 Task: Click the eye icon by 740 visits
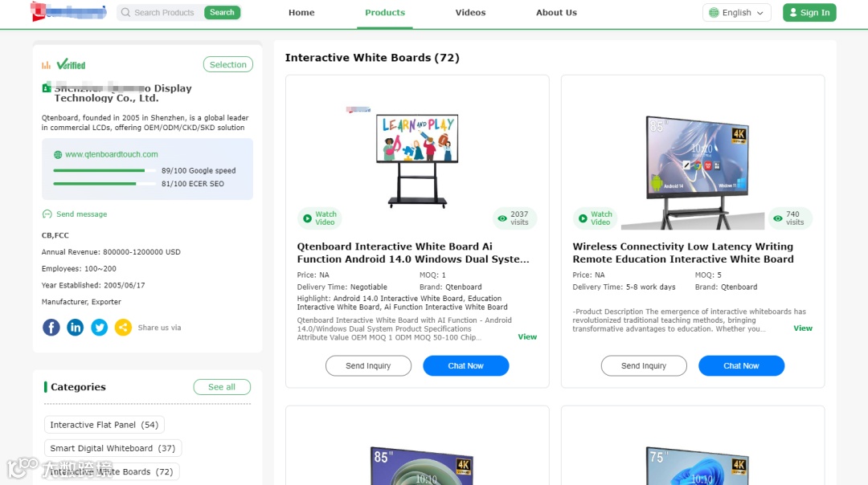[778, 218]
